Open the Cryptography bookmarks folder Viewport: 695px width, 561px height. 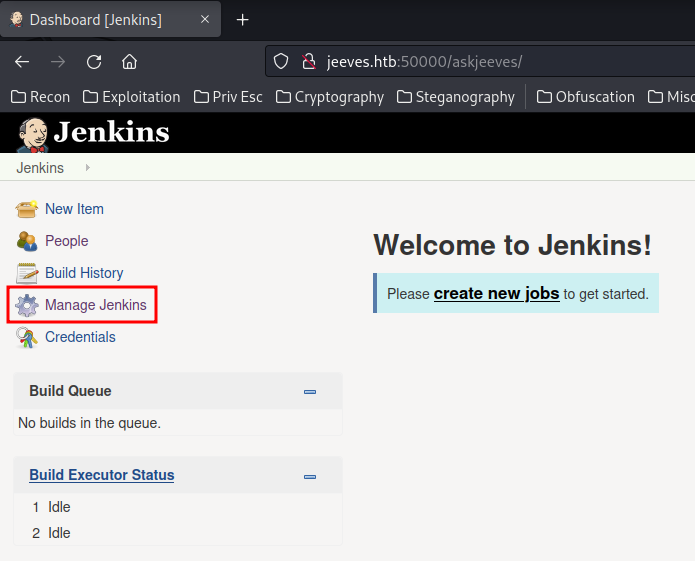pos(330,97)
